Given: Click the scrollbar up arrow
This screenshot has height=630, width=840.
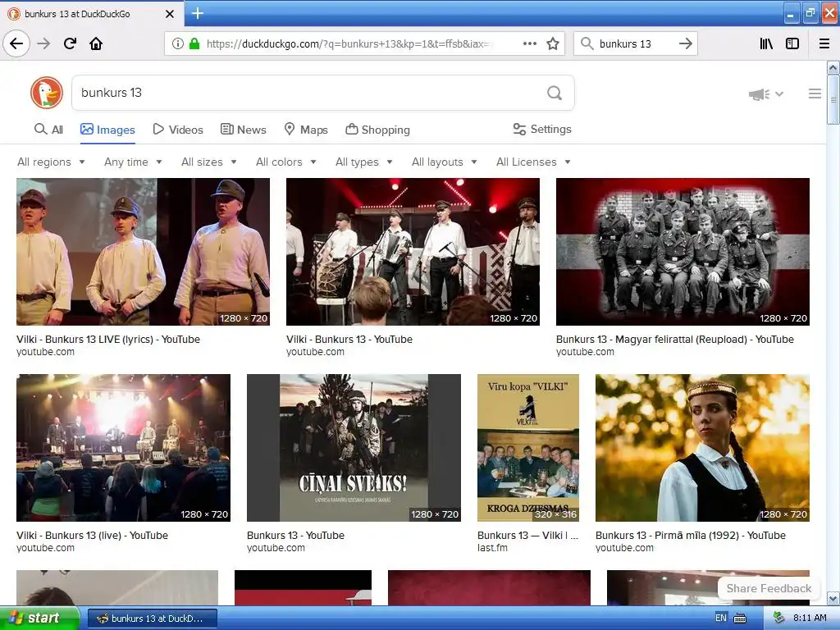Looking at the screenshot, I should (x=833, y=67).
